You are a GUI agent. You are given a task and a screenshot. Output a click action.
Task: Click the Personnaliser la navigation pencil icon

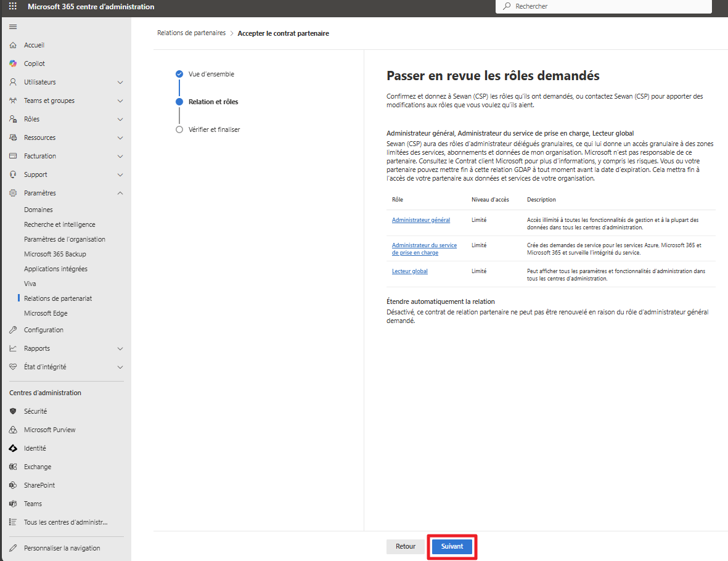pos(13,549)
